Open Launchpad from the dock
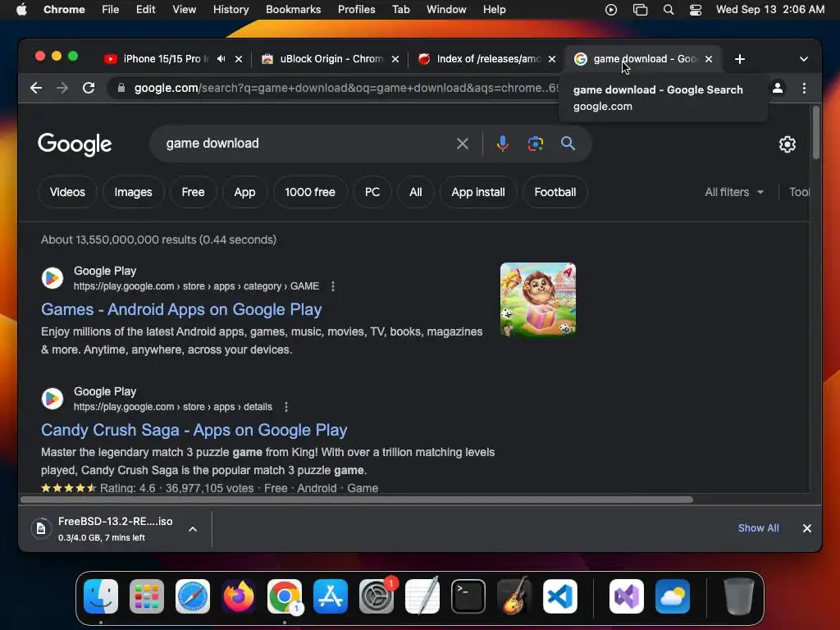Image resolution: width=840 pixels, height=630 pixels. (147, 596)
